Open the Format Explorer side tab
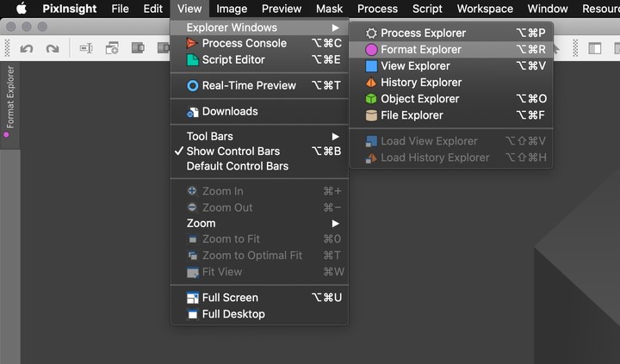Viewport: 620px width, 364px height. [x=9, y=102]
